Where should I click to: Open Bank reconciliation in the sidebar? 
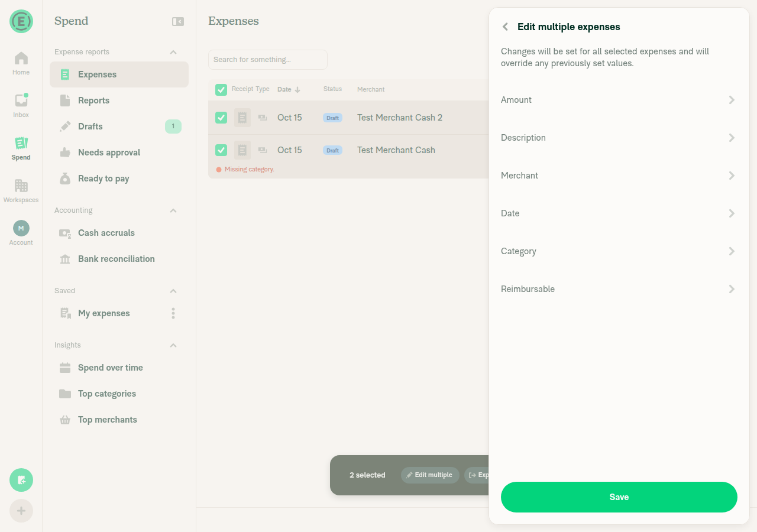click(119, 259)
